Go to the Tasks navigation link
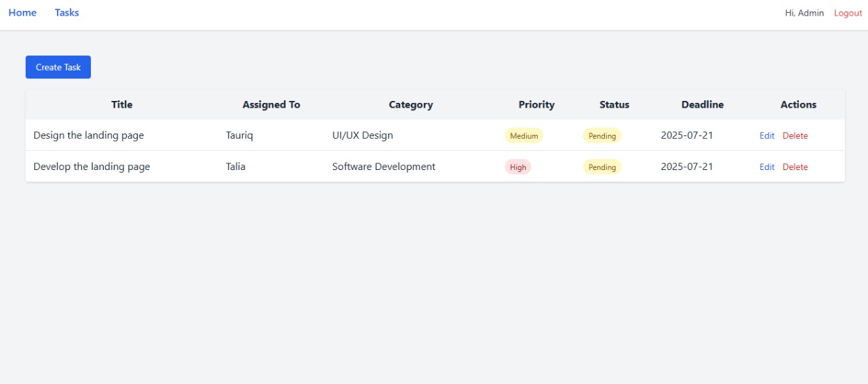This screenshot has width=868, height=384. 66,13
